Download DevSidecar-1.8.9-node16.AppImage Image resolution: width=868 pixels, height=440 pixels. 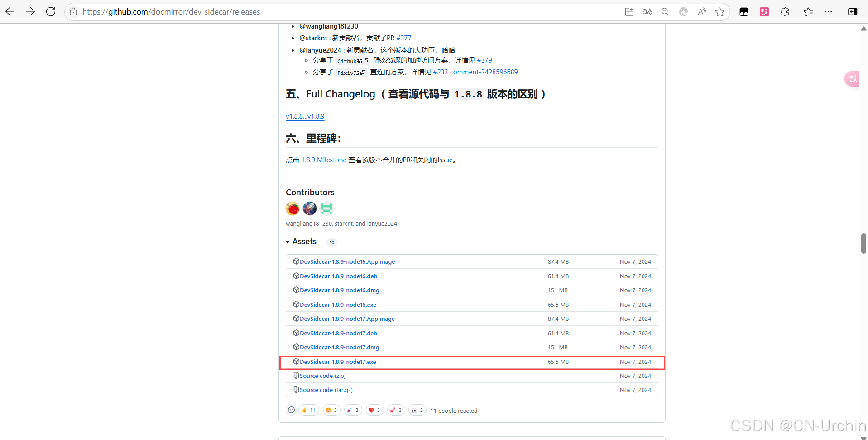[x=347, y=261]
